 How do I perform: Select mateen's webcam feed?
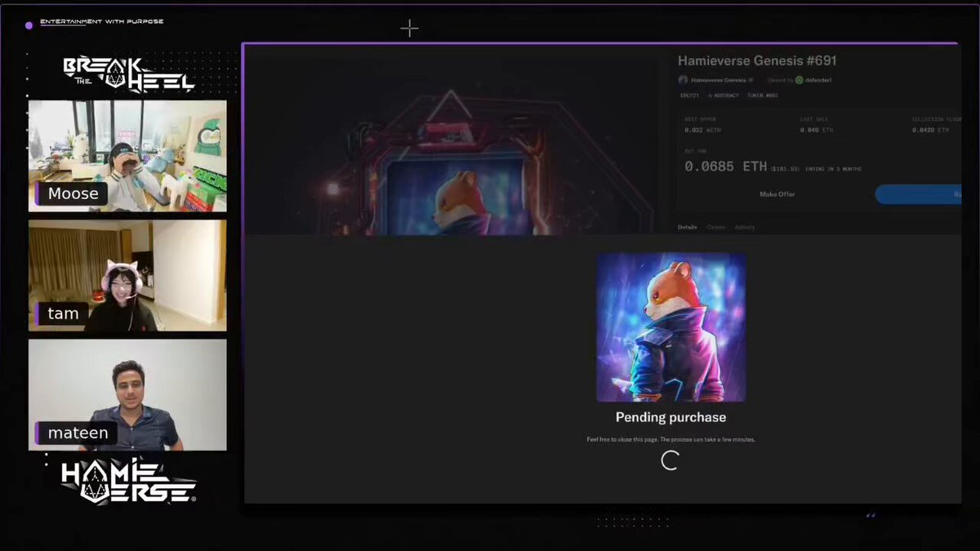click(127, 394)
